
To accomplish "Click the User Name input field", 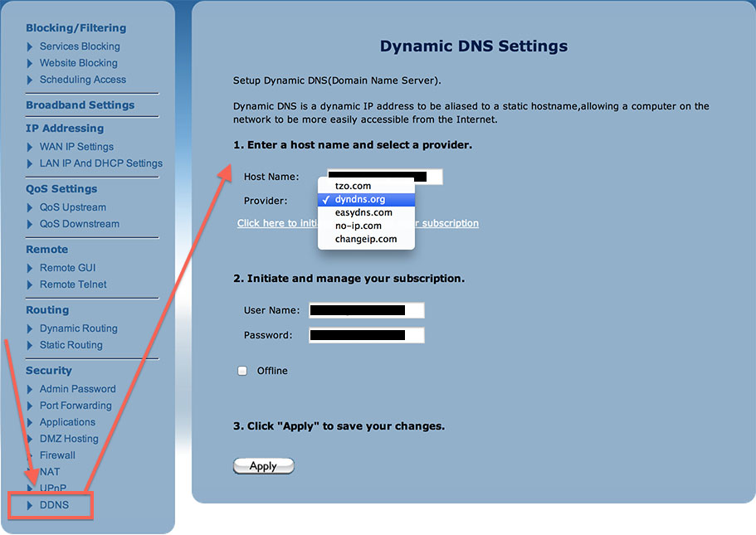I will click(367, 310).
